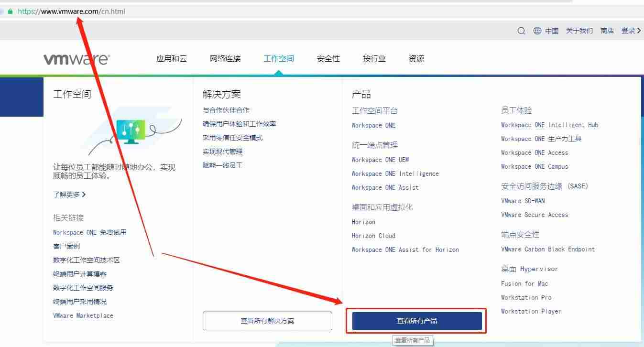The image size is (644, 347).
Task: Open Workstation Pro link
Action: tap(526, 297)
